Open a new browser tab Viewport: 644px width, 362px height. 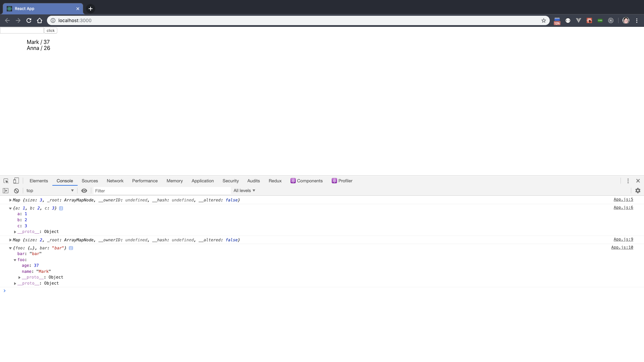(91, 9)
